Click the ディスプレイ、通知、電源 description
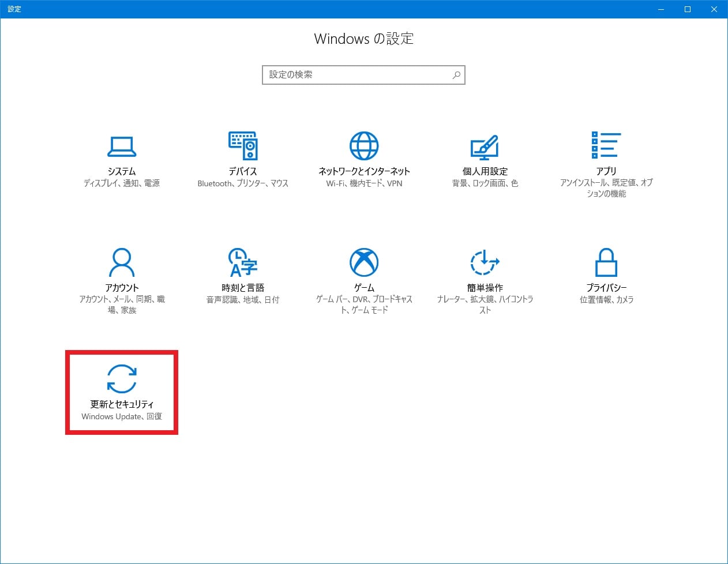The image size is (728, 564). pyautogui.click(x=122, y=183)
